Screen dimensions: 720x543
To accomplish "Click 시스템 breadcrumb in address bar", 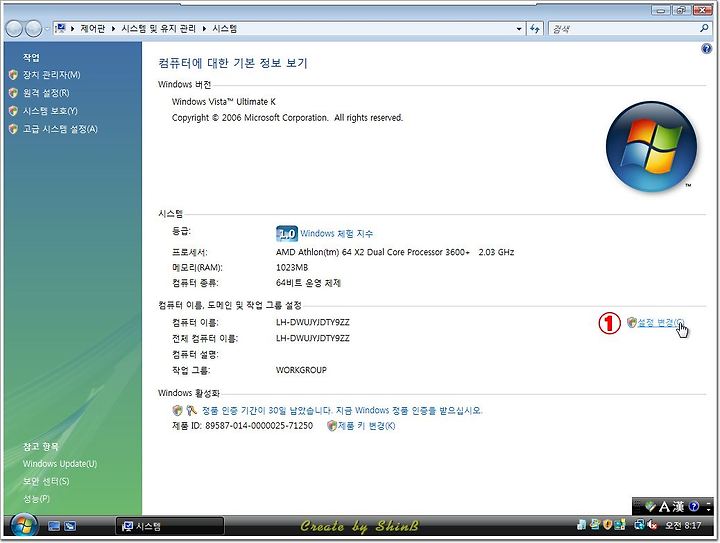I will (225, 28).
